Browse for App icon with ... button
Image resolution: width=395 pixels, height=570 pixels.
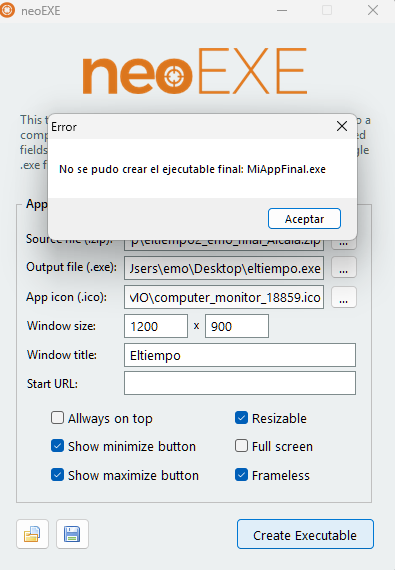coord(343,297)
